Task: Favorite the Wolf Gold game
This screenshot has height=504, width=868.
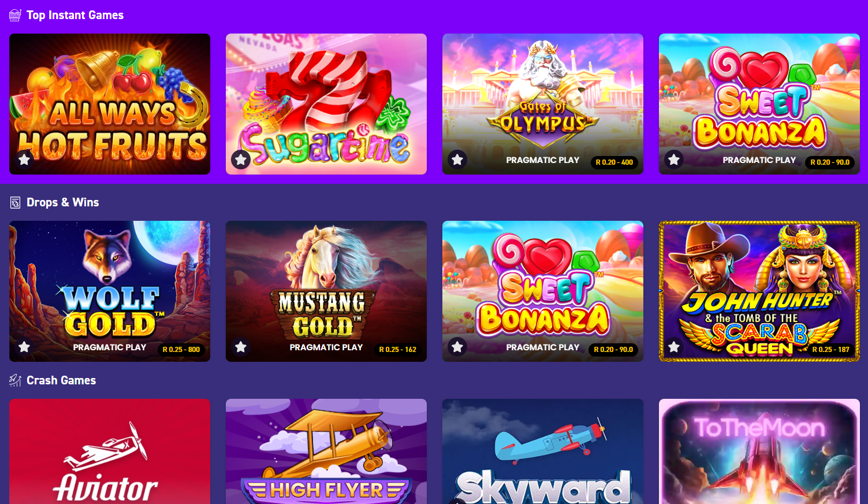Action: pos(24,347)
